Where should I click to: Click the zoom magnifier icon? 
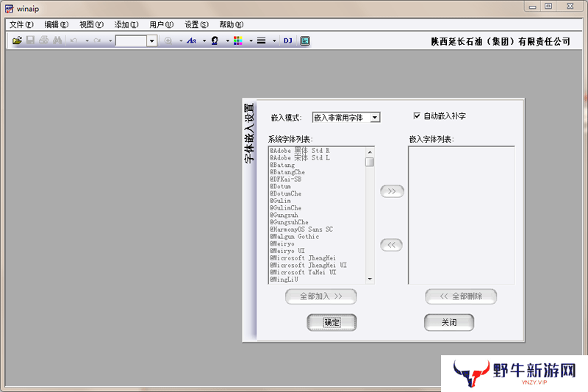point(168,40)
